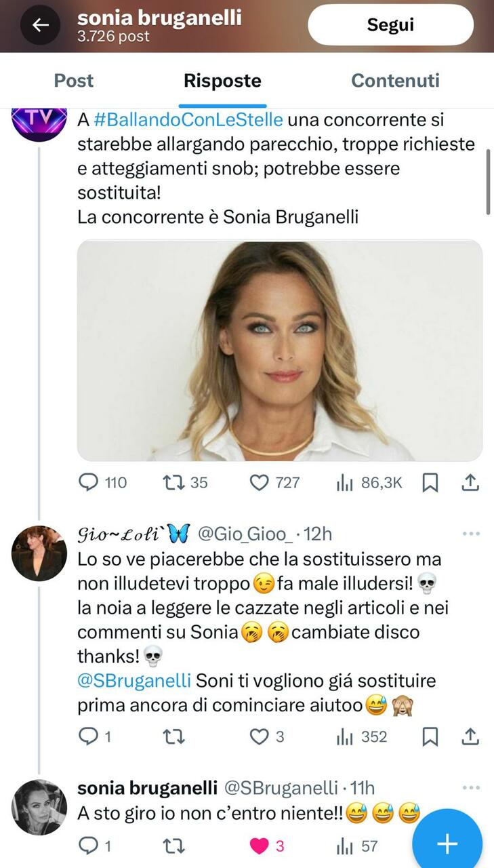
Task: Select the Risposte tab
Action: [x=222, y=81]
